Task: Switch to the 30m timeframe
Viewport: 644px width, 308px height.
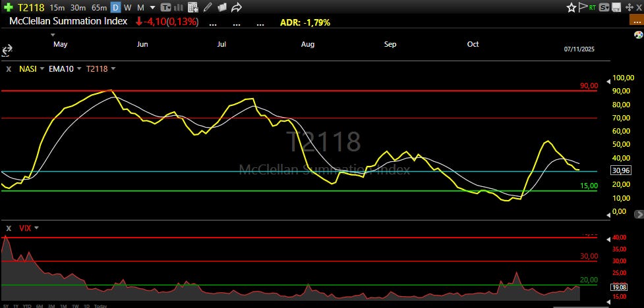Action: click(78, 7)
